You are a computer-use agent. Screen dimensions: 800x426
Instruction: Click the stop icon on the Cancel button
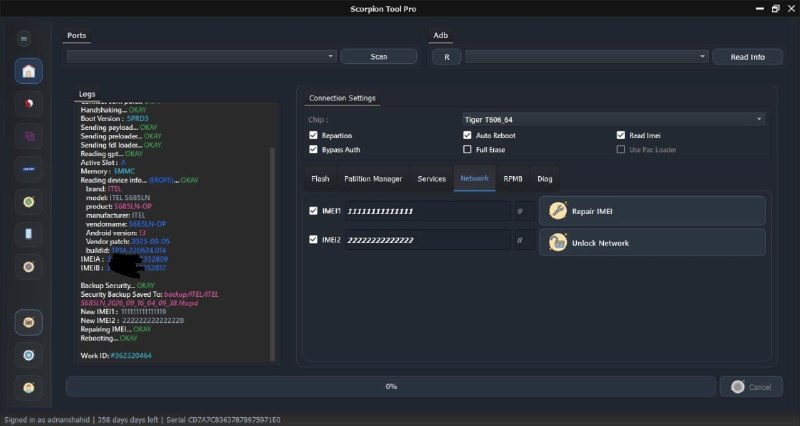point(738,387)
